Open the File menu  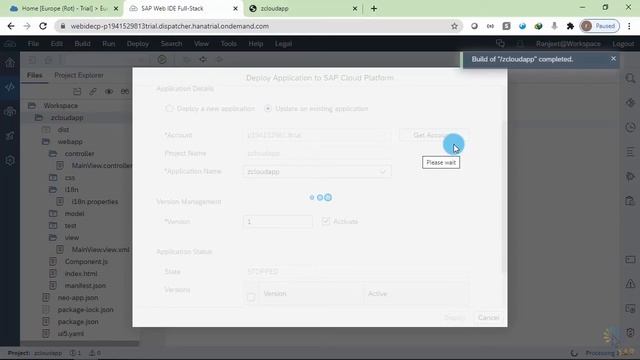(x=33, y=44)
